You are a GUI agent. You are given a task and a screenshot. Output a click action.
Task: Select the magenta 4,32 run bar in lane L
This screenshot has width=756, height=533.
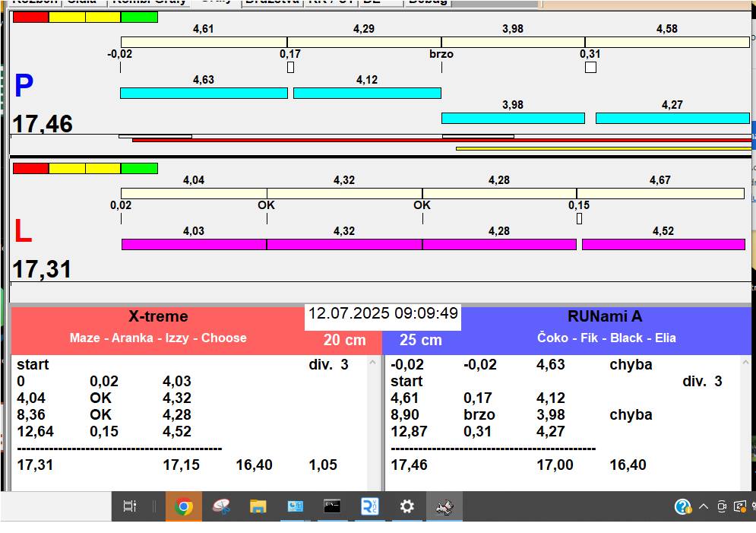[344, 244]
